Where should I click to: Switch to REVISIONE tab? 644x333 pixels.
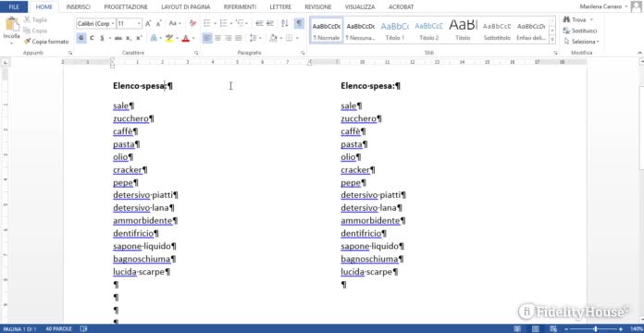(x=318, y=7)
